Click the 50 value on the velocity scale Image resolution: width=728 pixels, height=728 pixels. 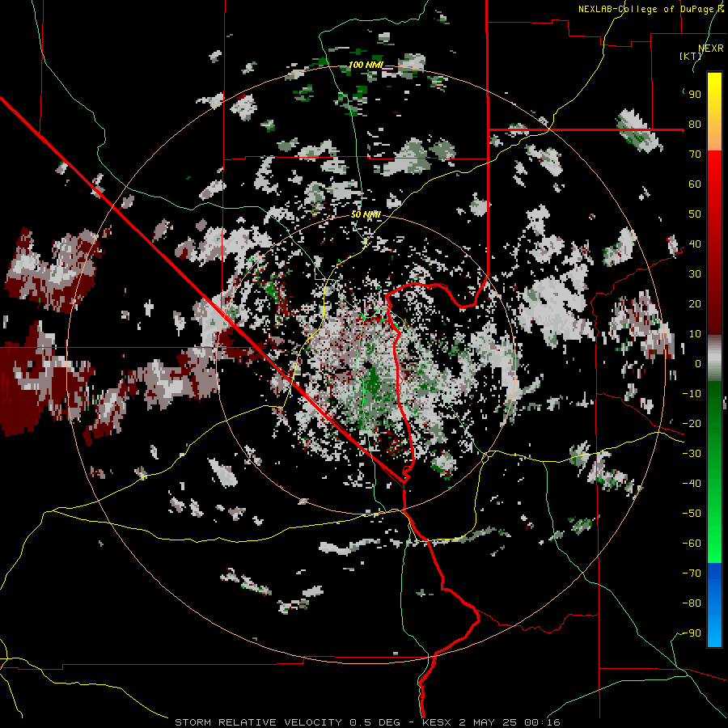pyautogui.click(x=695, y=214)
